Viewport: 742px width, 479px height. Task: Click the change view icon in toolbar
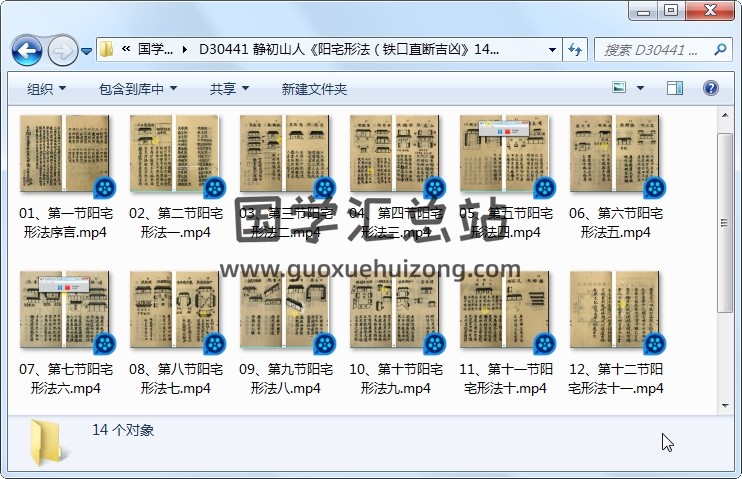pos(620,89)
